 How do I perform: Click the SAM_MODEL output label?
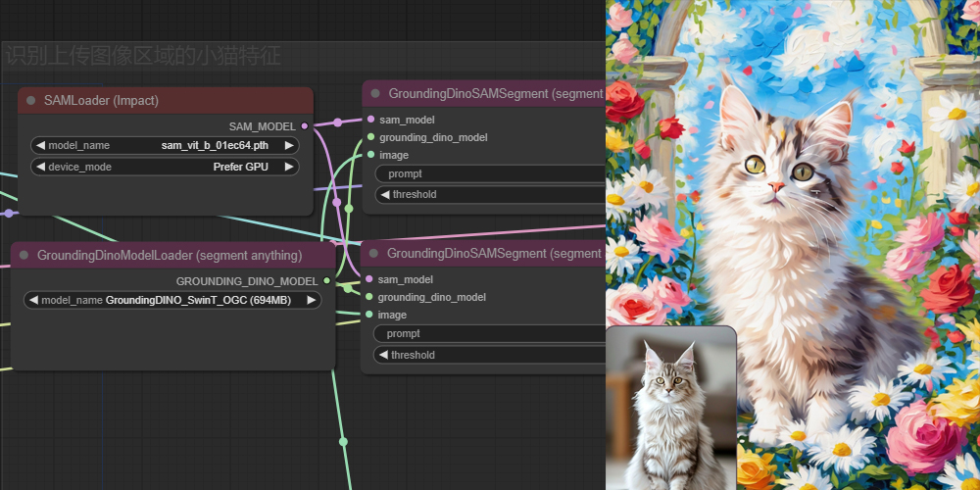(x=262, y=126)
